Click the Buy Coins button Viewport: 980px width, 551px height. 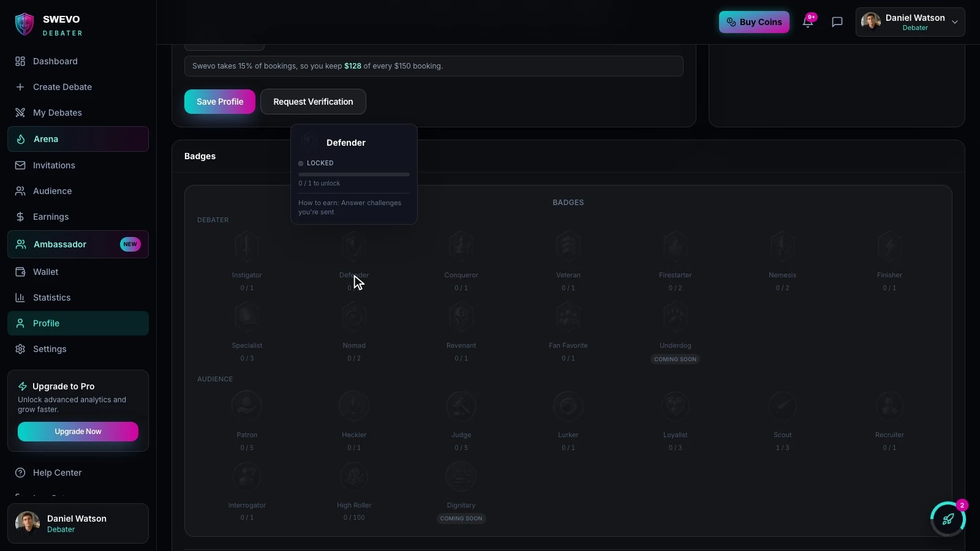[x=754, y=22]
